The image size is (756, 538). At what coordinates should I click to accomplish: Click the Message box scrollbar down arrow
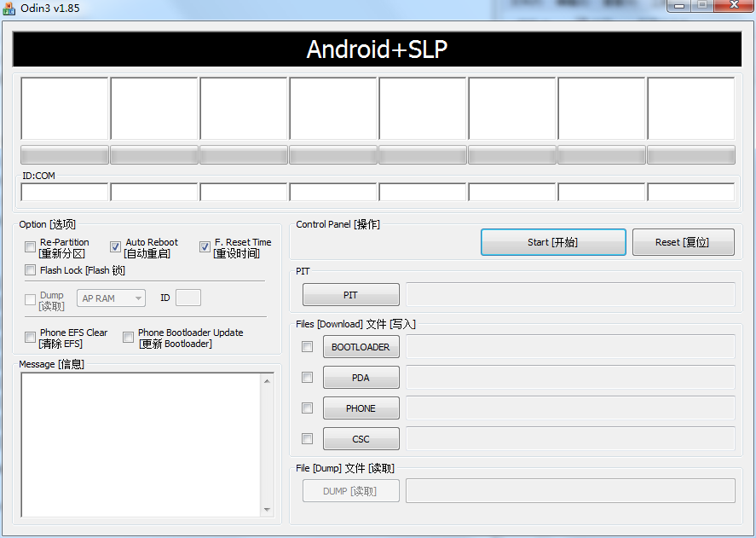click(267, 509)
